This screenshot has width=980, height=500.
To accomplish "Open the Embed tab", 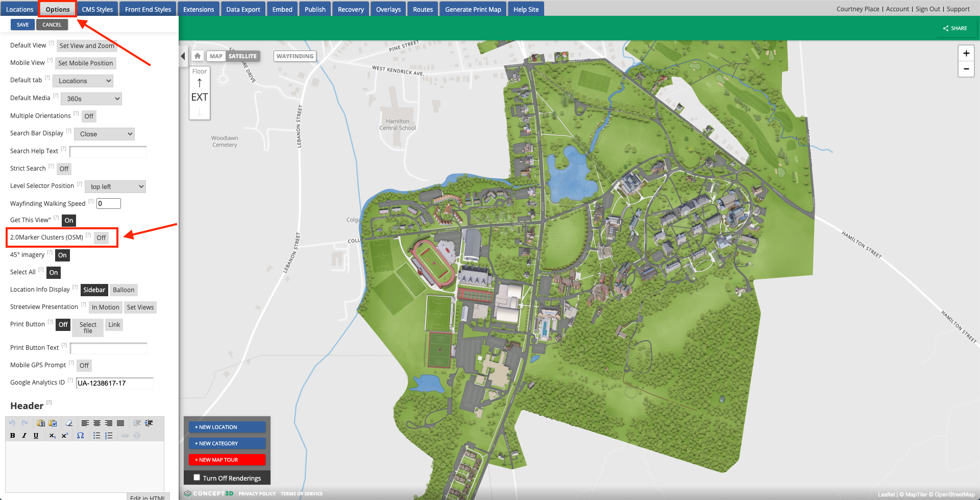I will click(x=282, y=9).
